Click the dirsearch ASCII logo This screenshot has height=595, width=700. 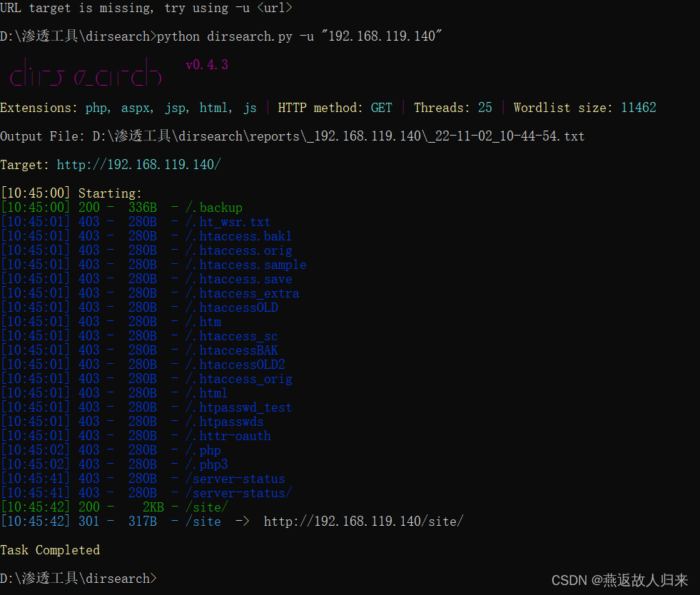point(85,72)
